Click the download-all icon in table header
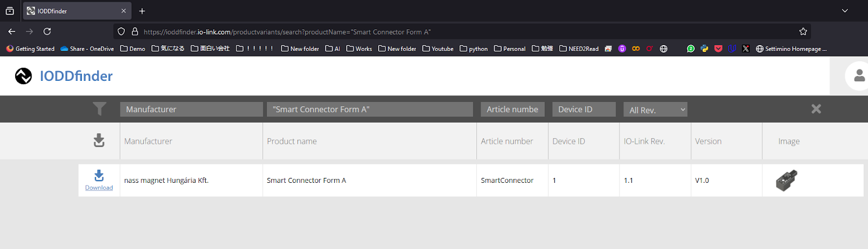Viewport: 868px width, 249px height. click(99, 141)
